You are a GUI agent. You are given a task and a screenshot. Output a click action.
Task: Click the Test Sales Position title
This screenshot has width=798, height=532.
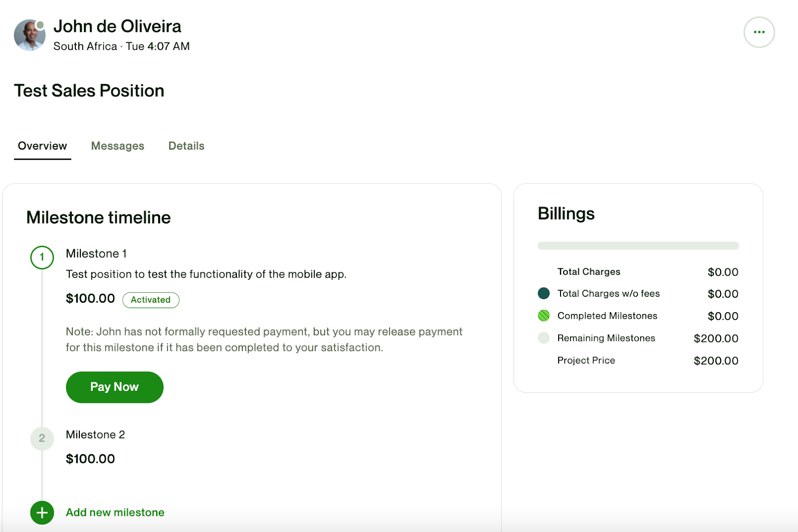[89, 91]
